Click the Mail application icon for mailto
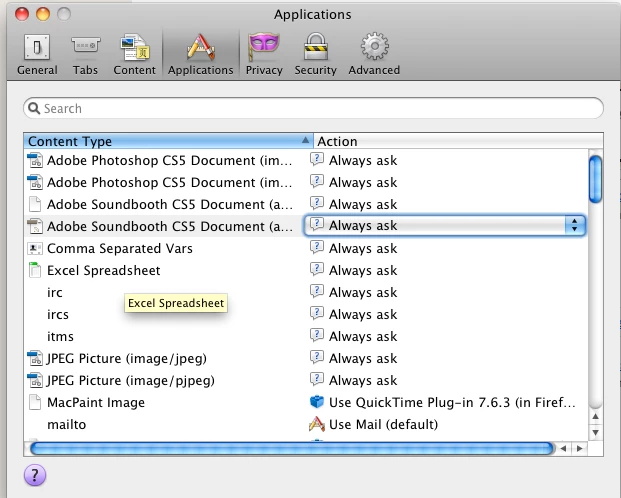Image resolution: width=621 pixels, height=498 pixels. [316, 424]
